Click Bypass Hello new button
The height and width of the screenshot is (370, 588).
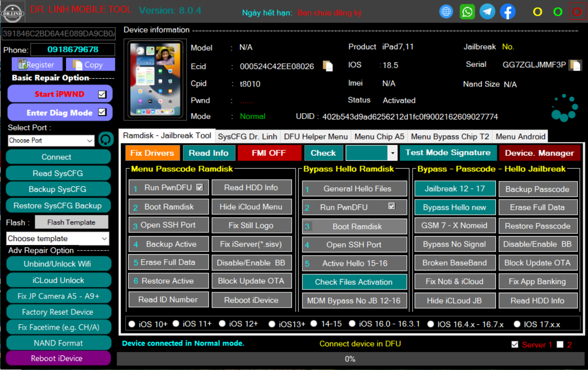[455, 207]
